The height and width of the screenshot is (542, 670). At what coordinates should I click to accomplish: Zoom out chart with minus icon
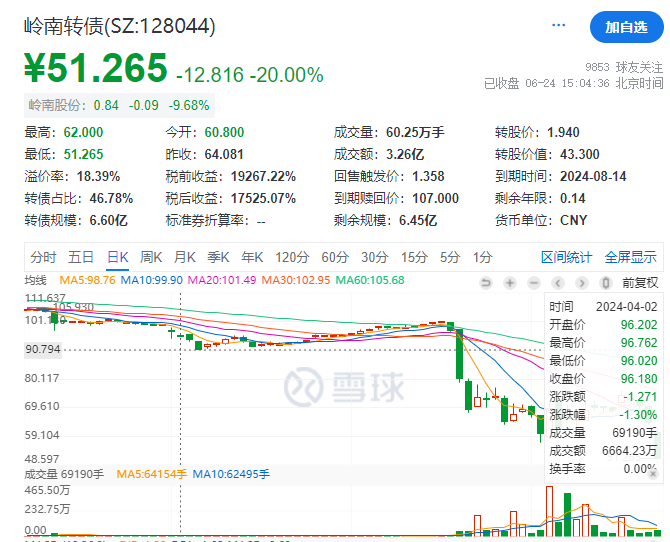534,283
